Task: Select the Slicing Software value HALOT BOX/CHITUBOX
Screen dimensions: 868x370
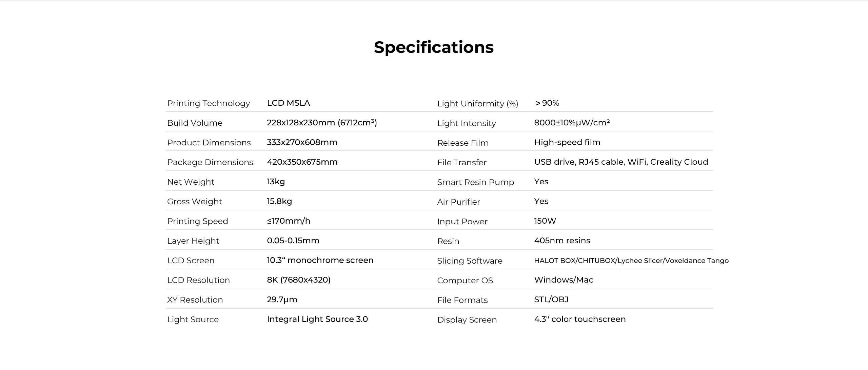Action: click(x=631, y=261)
